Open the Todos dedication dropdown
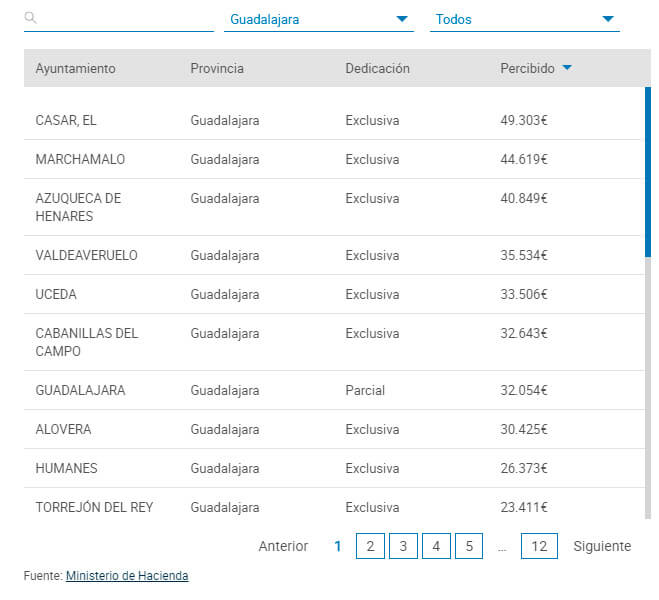This screenshot has height=600, width=659. (524, 19)
